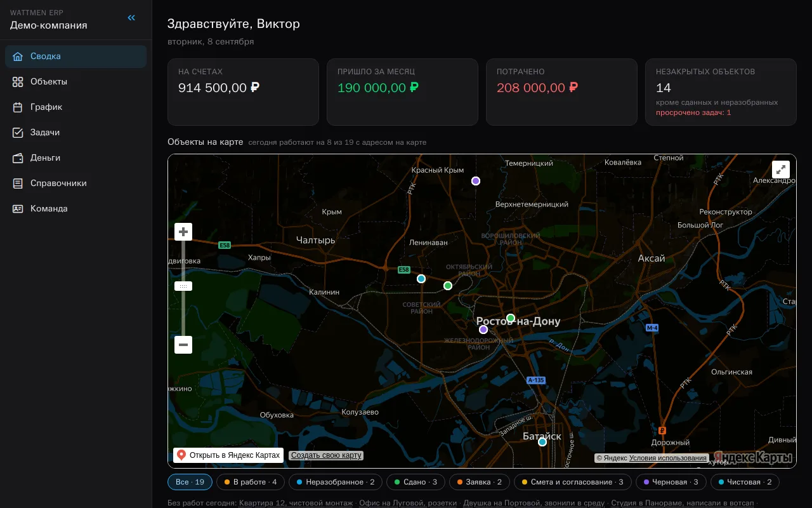Toggle Смета и согласование · 3 filter
This screenshot has height=508, width=812.
[x=573, y=482]
